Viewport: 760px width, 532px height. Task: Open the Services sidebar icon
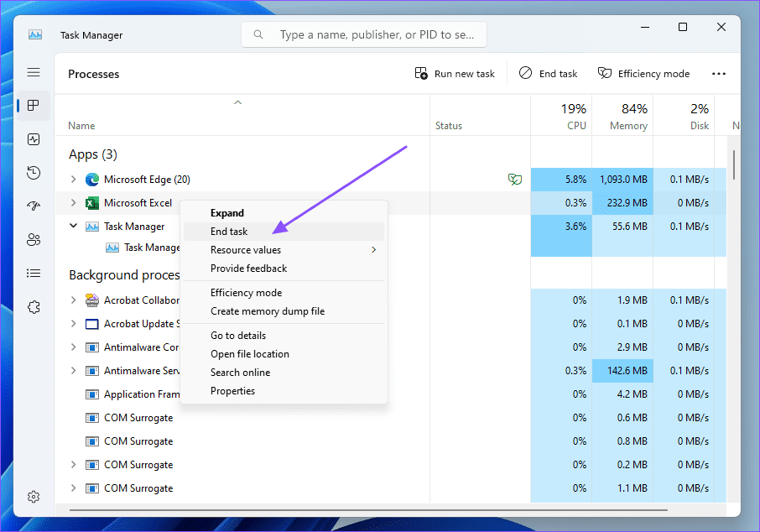pos(34,307)
